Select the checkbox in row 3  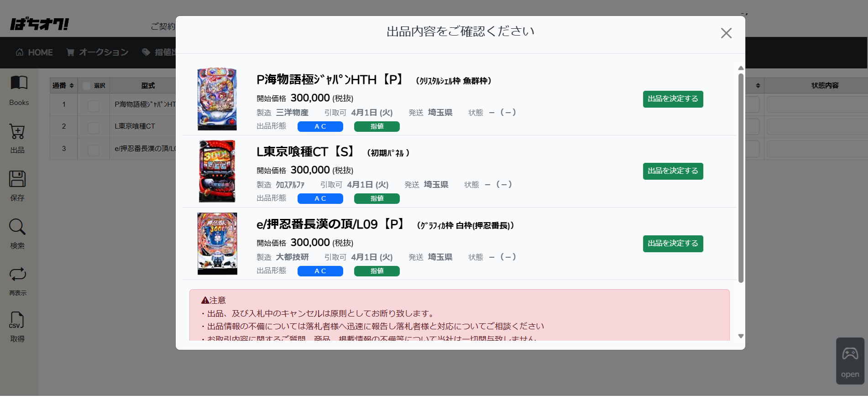click(x=94, y=150)
